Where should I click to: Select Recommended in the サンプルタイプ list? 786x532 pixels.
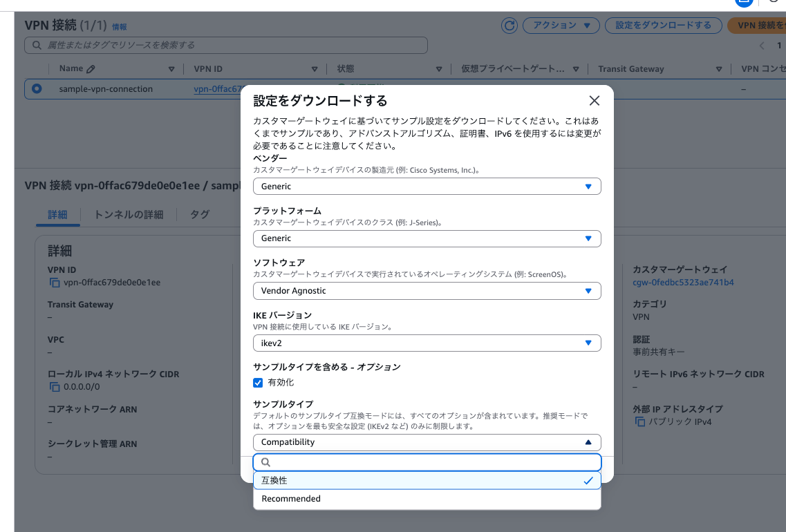pos(290,498)
